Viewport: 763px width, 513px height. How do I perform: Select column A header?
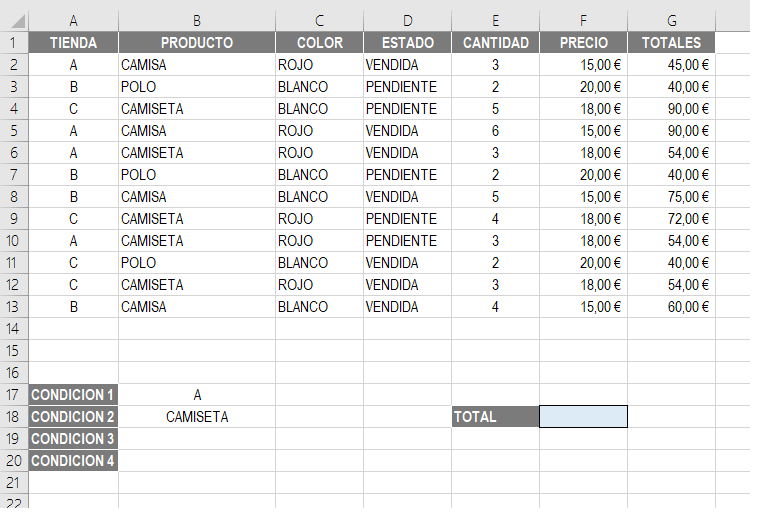click(73, 21)
